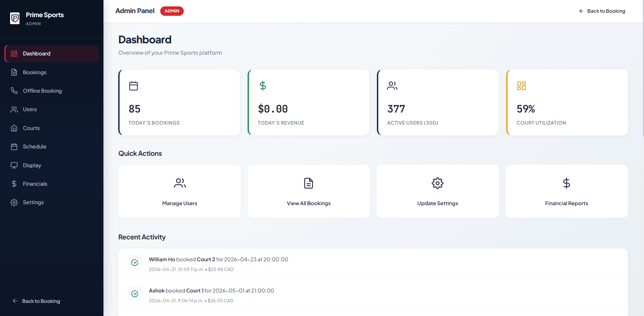Click the Schedule calendar icon in sidebar
The image size is (644, 316).
(x=14, y=147)
